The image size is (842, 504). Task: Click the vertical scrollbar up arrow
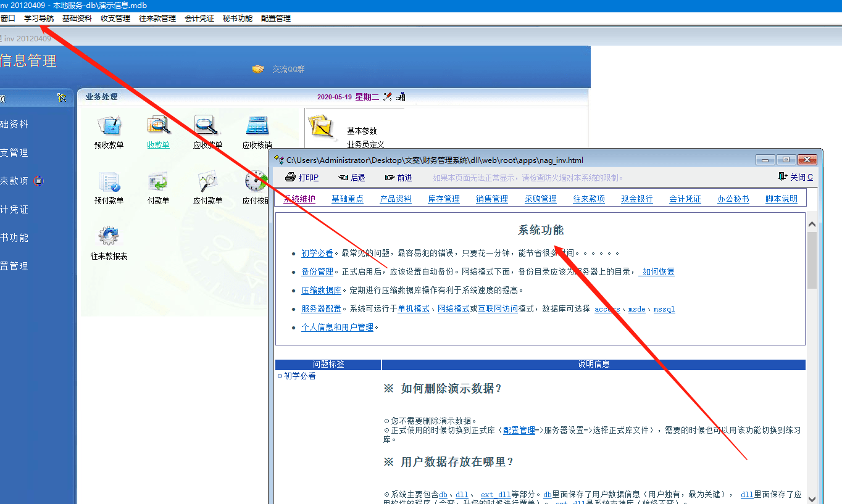pos(812,224)
